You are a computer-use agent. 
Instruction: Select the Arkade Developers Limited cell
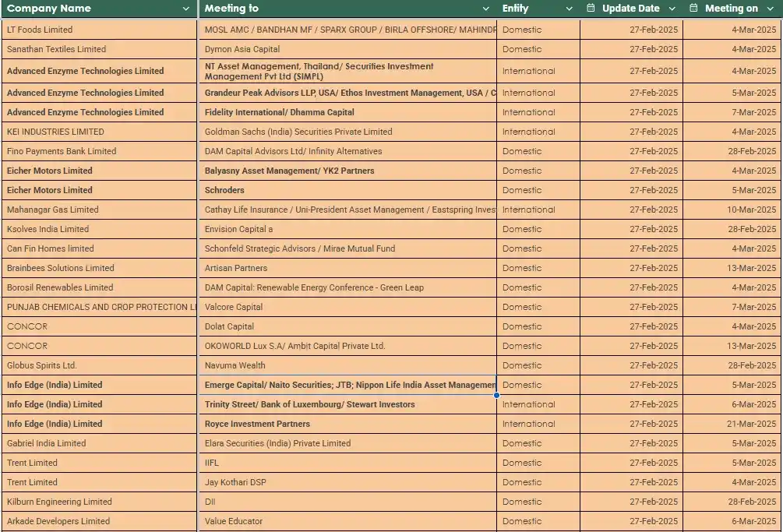click(99, 521)
